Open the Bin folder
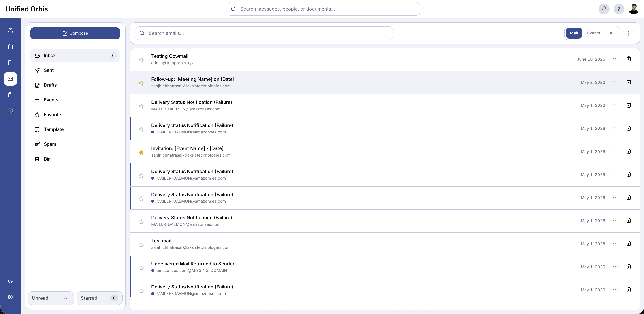Image resolution: width=644 pixels, height=314 pixels. coord(75,159)
